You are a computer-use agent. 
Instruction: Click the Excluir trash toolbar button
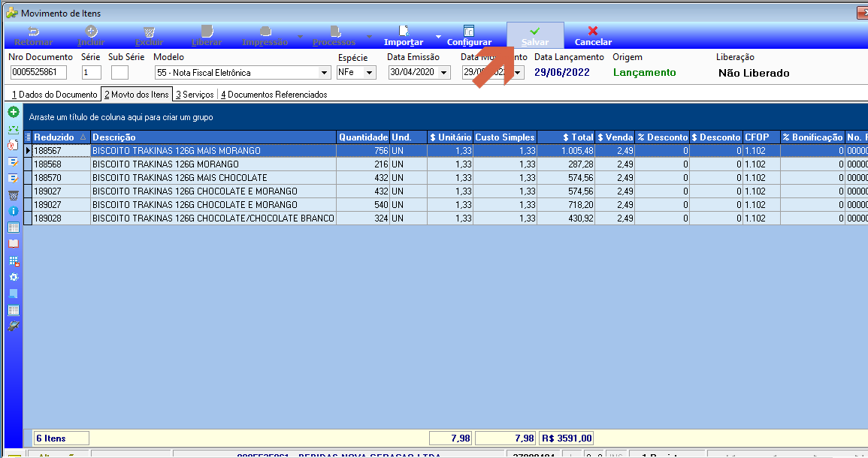149,36
